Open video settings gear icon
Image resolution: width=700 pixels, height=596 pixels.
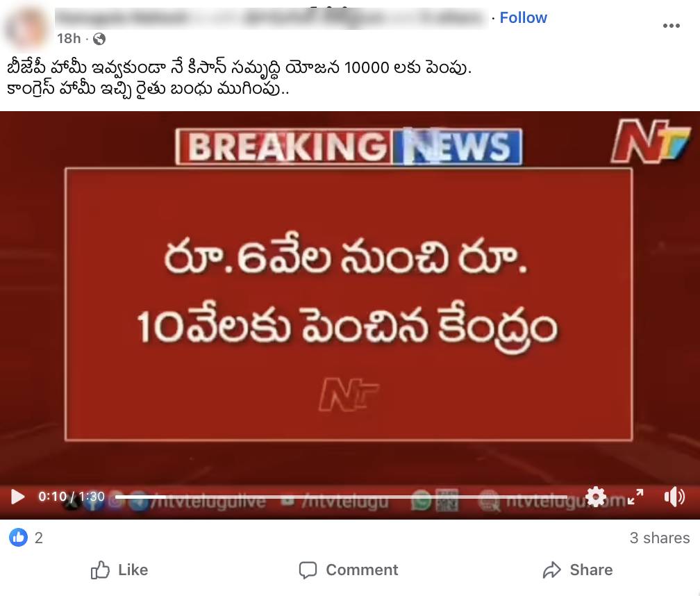pos(596,497)
